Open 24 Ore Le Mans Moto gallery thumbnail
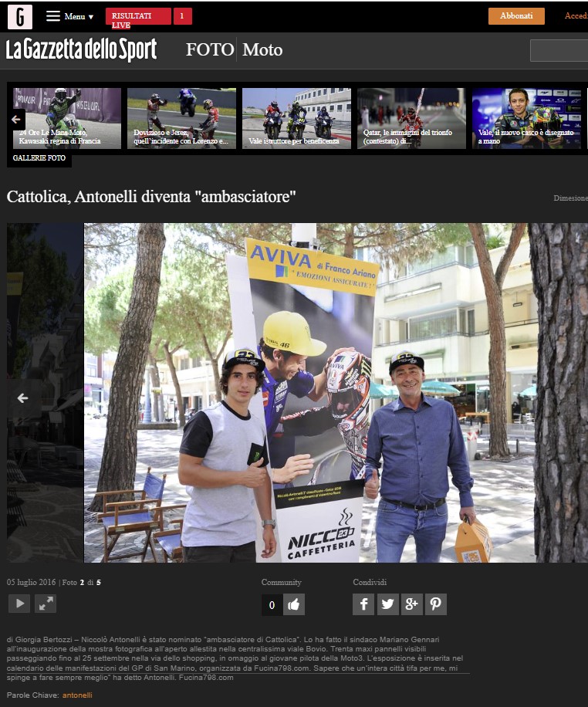 coord(67,118)
